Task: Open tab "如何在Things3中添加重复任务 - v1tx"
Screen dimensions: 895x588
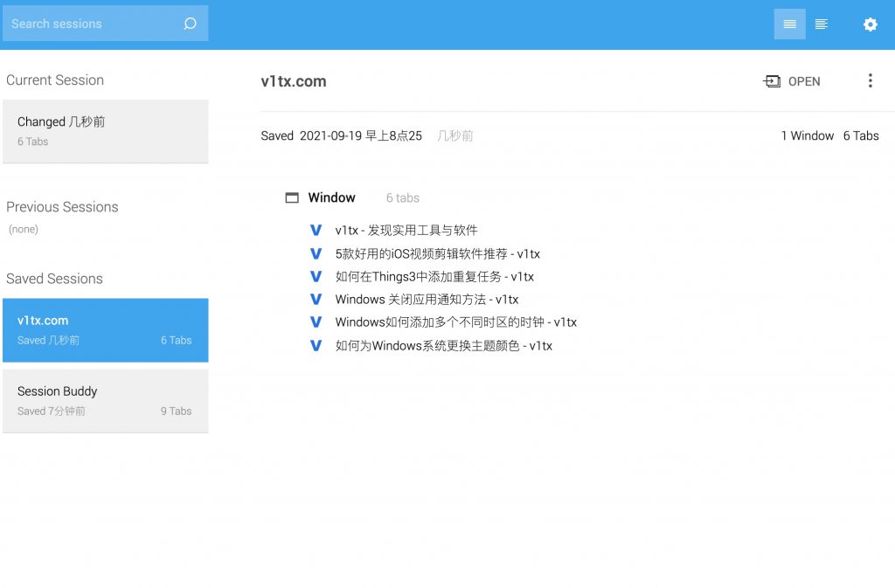Action: [434, 277]
